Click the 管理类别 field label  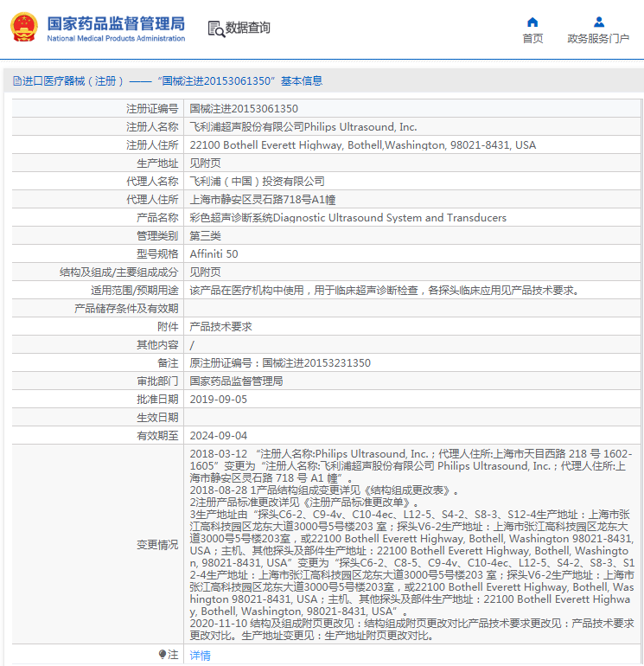[157, 236]
